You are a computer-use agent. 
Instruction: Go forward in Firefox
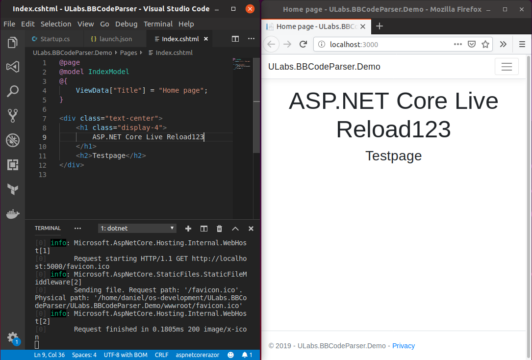(x=287, y=44)
